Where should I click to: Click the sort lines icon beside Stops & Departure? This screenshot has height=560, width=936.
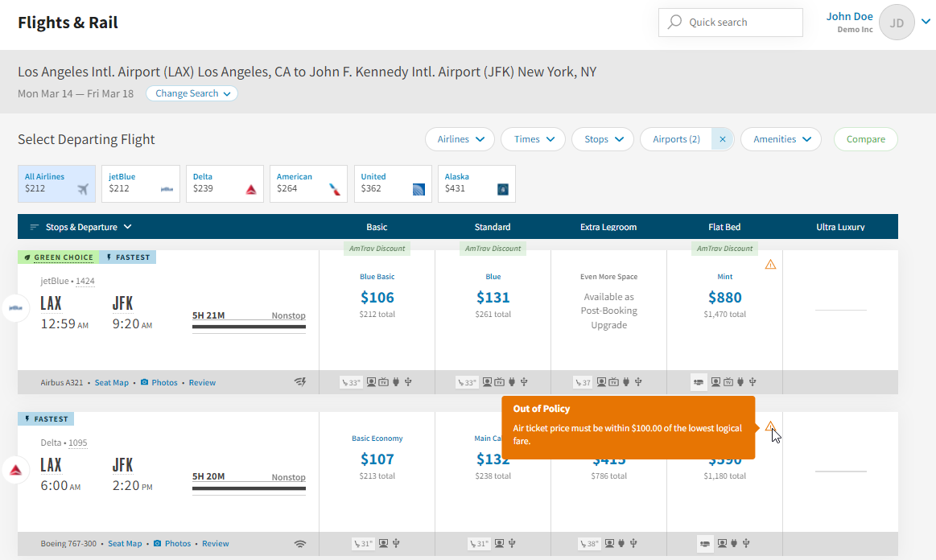point(35,227)
